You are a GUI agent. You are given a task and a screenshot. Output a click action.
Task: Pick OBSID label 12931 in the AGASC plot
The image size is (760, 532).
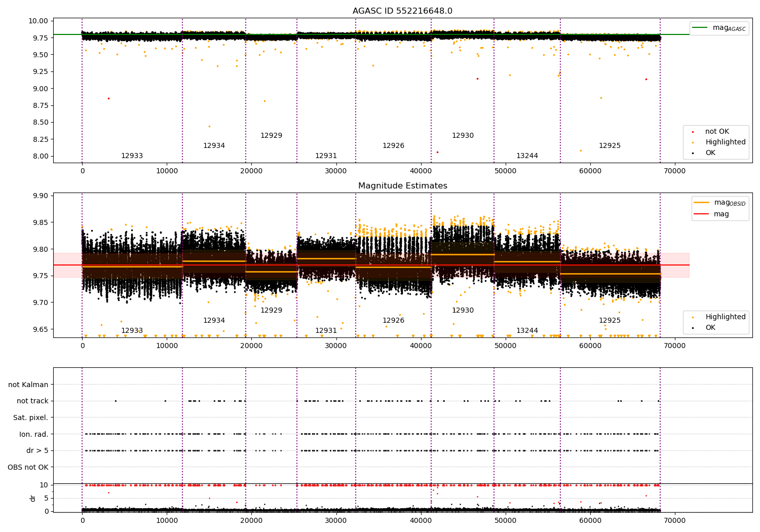pyautogui.click(x=326, y=156)
